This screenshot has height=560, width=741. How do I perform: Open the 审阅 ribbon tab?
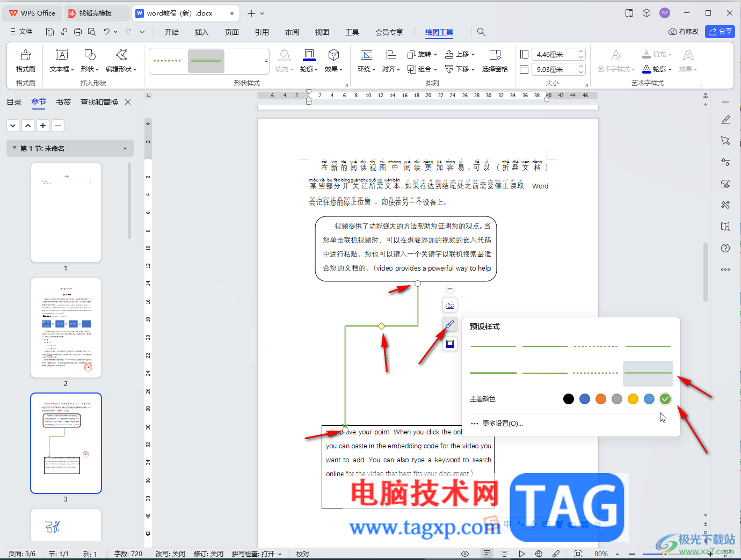point(292,32)
